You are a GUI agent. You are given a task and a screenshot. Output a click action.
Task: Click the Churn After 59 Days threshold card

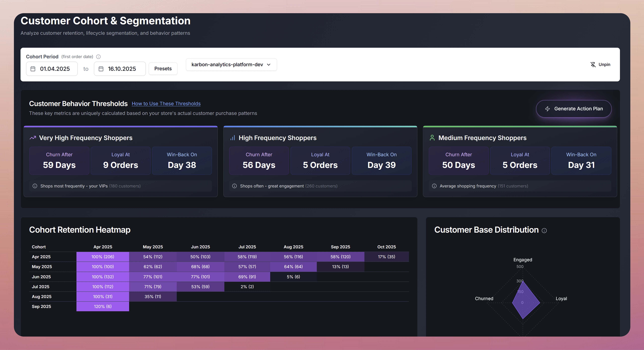[59, 160]
